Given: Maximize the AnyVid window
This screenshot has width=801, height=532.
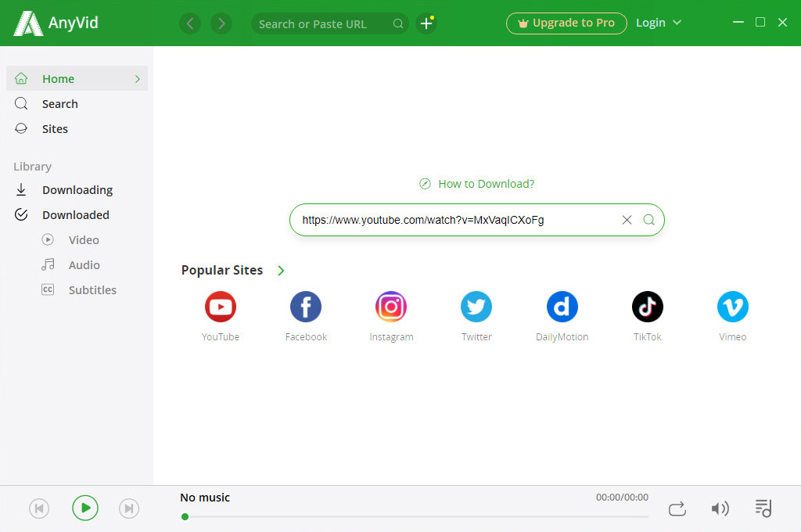Looking at the screenshot, I should point(760,23).
